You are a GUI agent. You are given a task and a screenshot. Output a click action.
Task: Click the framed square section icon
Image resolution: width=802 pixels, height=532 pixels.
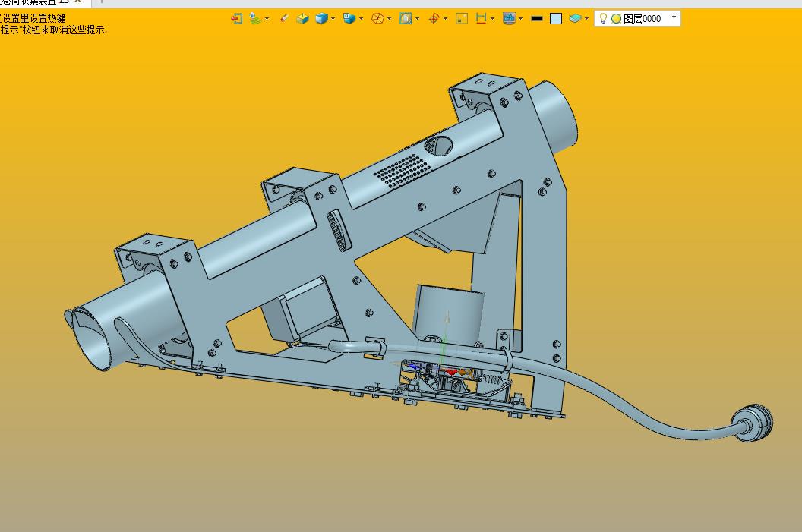coord(406,19)
